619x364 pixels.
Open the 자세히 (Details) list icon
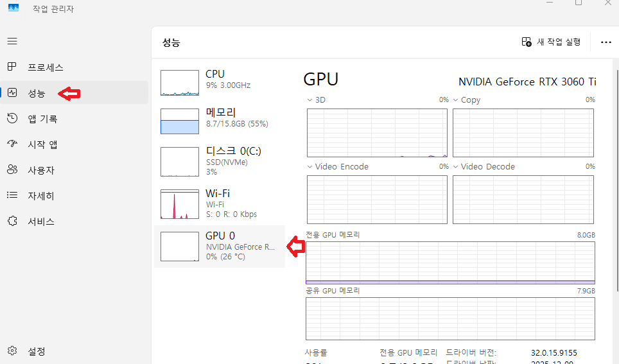coord(12,196)
